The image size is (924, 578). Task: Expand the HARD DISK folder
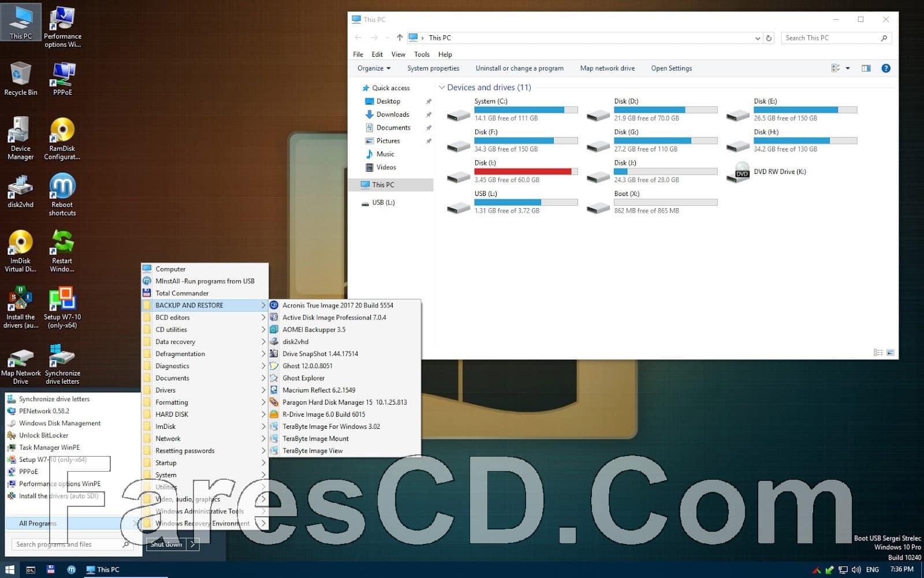[x=205, y=414]
